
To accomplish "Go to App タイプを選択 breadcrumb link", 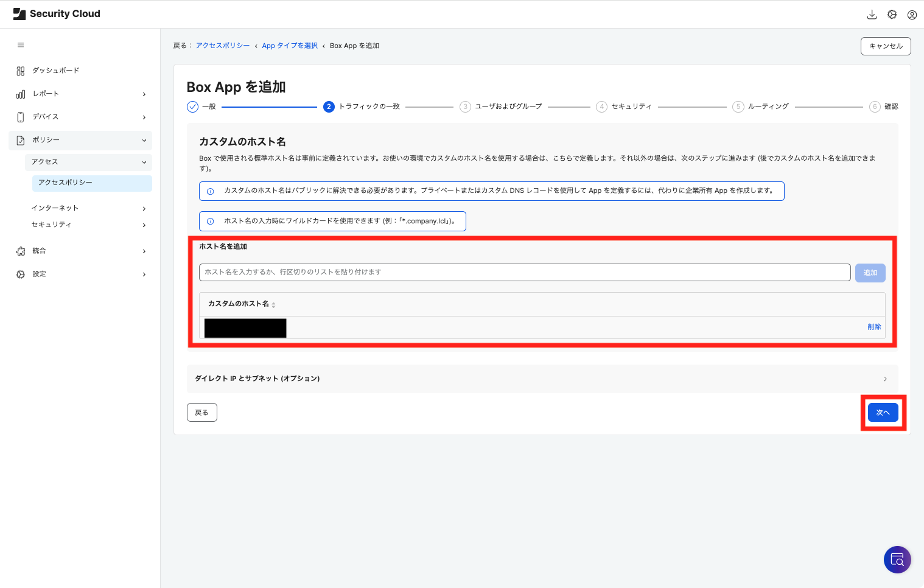I will click(x=290, y=46).
